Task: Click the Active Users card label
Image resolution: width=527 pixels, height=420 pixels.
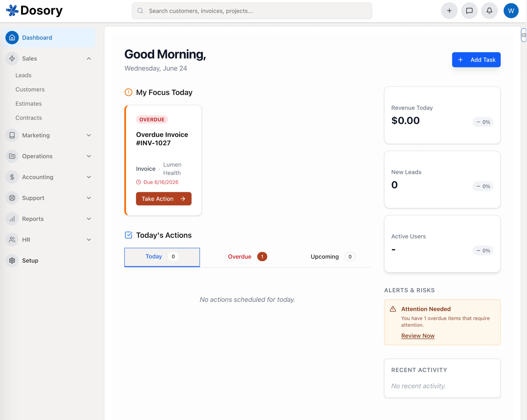Action: 408,236
